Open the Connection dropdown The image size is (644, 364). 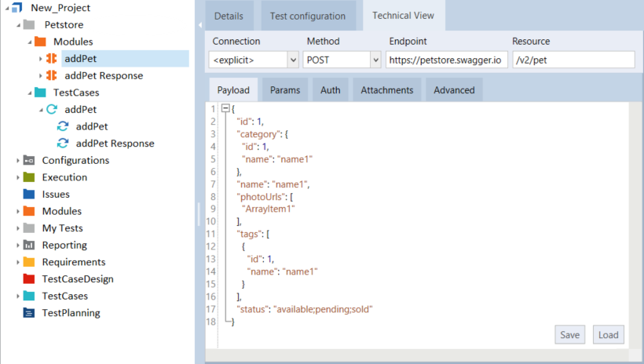click(293, 60)
